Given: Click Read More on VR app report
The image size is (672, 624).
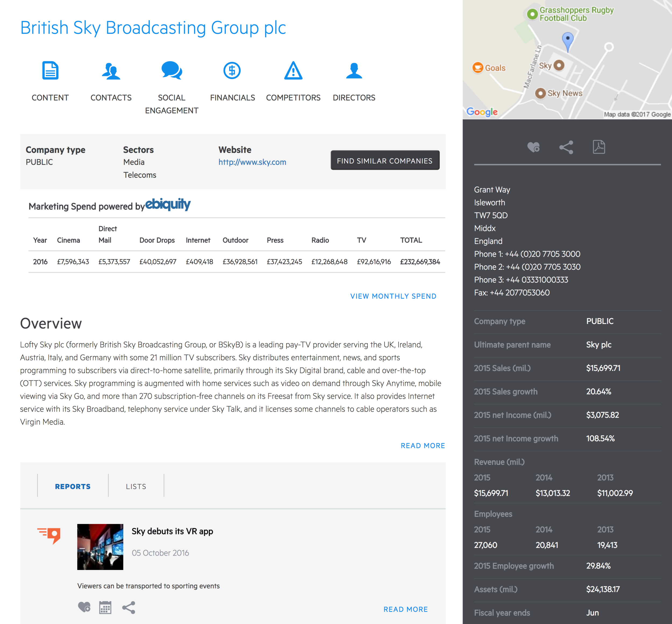Looking at the screenshot, I should 406,609.
